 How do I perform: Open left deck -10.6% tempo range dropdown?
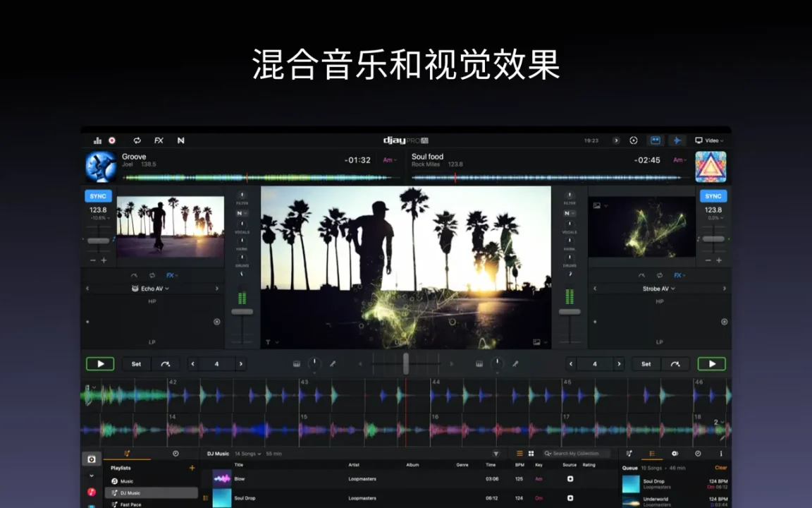100,218
